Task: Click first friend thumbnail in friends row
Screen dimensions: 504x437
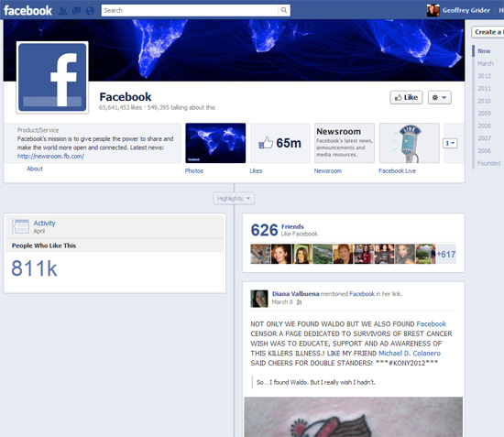Action: tap(260, 254)
